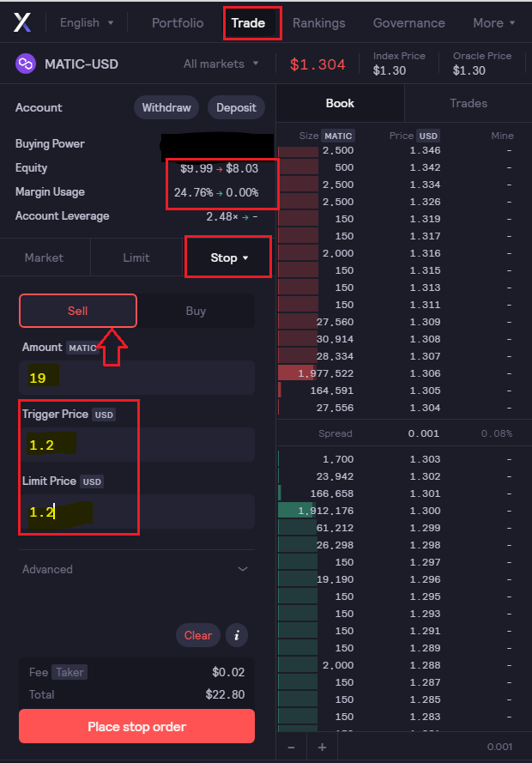This screenshot has width=532, height=763.
Task: Click ask row with size 1,977,522
Action: pyautogui.click(x=404, y=373)
